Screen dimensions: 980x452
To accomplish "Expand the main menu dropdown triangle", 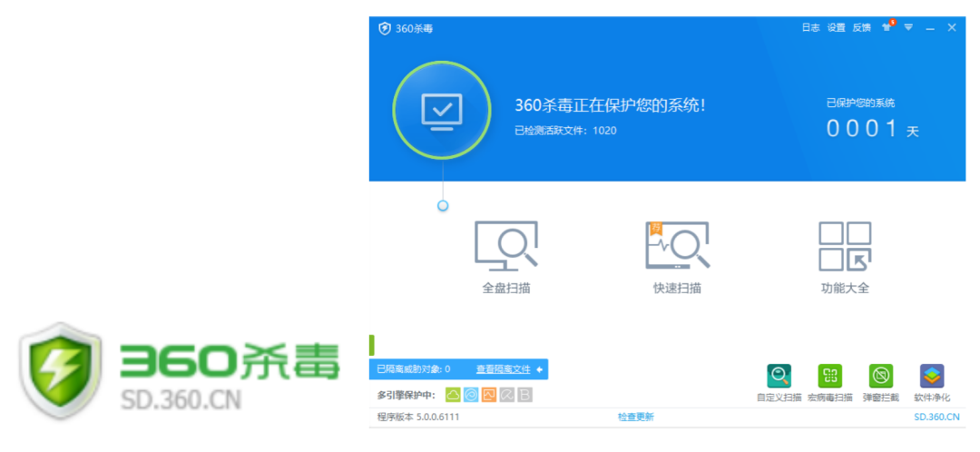I will [908, 27].
